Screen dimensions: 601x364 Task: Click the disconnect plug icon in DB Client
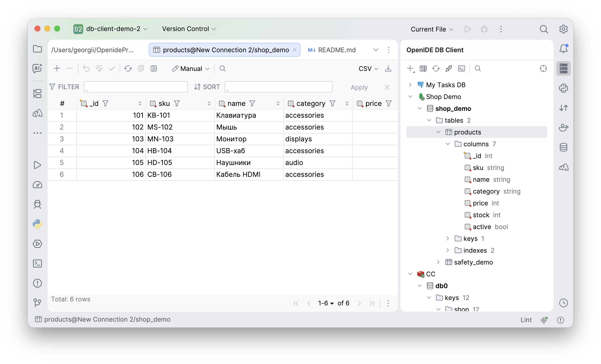pos(449,68)
